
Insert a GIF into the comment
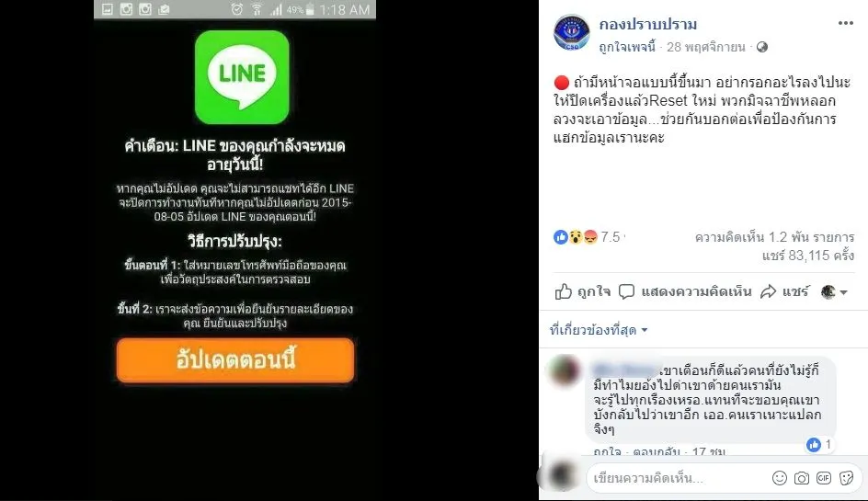[x=824, y=478]
